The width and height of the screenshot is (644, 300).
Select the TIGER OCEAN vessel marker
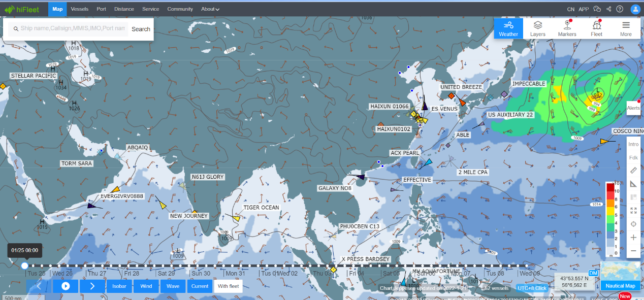pyautogui.click(x=236, y=218)
